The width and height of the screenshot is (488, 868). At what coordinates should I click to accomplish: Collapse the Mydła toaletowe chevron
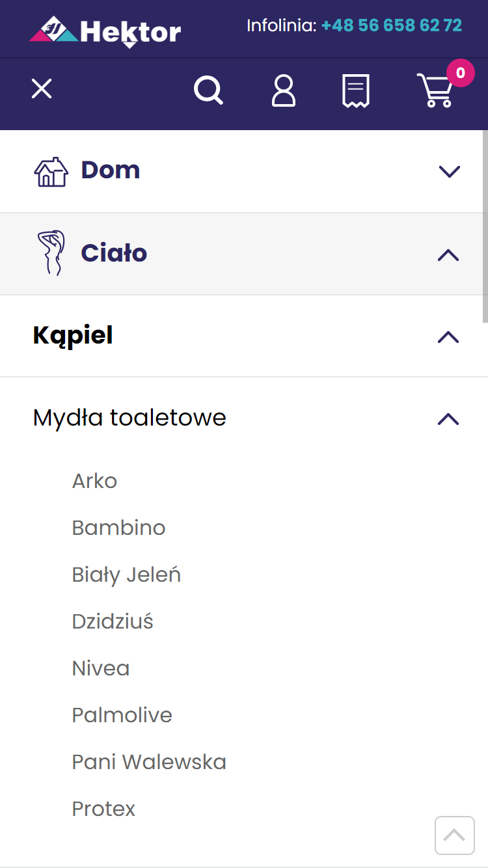pos(449,418)
